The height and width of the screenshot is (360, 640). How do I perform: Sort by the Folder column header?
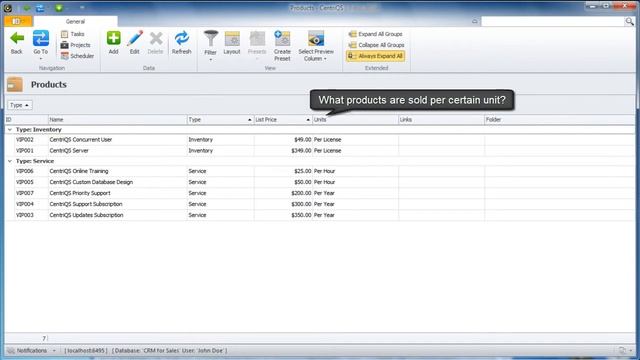(x=559, y=120)
